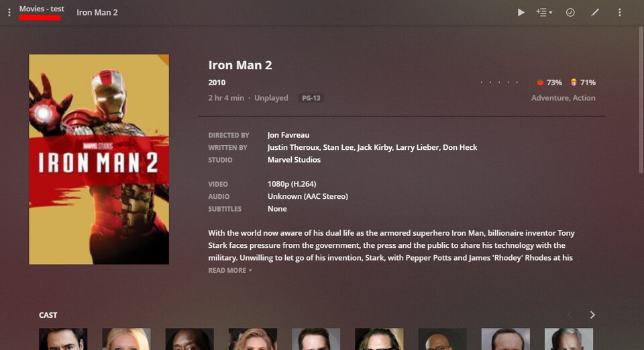
Task: Play Iron Man 2 with the play icon
Action: [x=521, y=12]
